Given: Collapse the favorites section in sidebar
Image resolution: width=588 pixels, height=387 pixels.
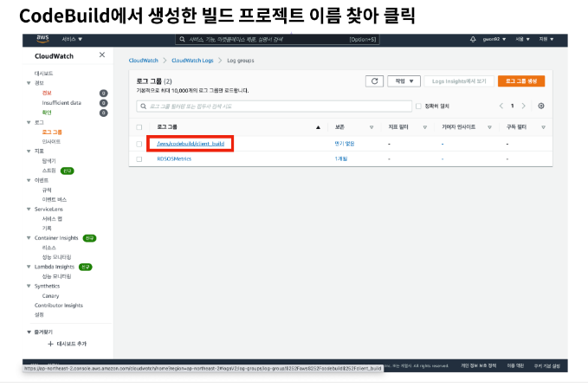Looking at the screenshot, I should [29, 332].
